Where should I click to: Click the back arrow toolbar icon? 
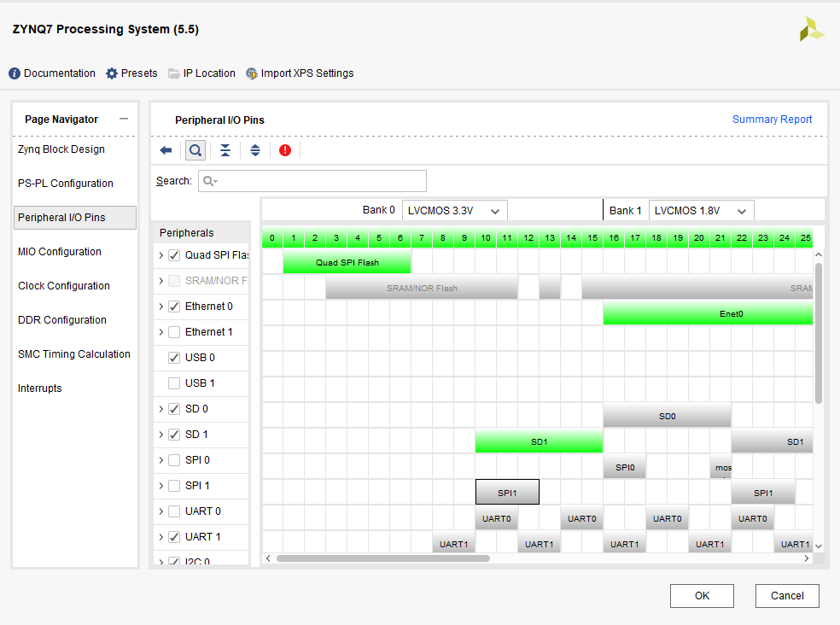[166, 150]
